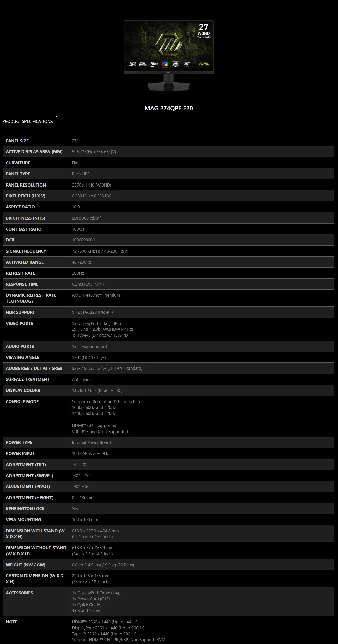Click the VESA DisplayHDR 400 value
This screenshot has height=644, width=338.
(x=92, y=312)
